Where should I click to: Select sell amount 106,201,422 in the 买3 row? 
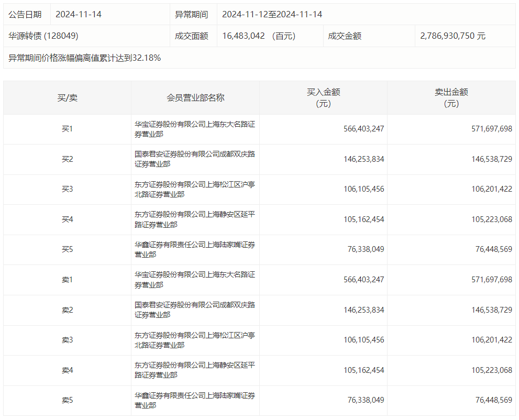coord(492,190)
